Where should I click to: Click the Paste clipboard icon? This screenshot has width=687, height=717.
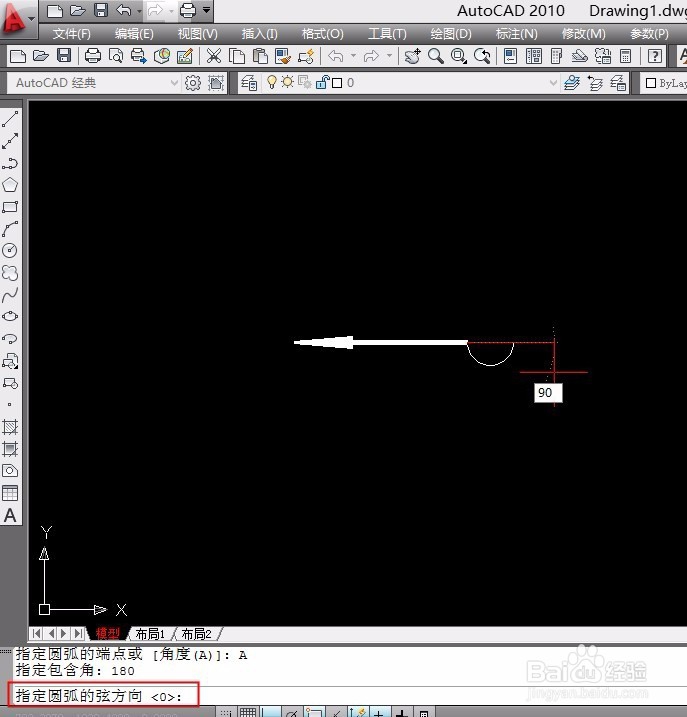[260, 56]
